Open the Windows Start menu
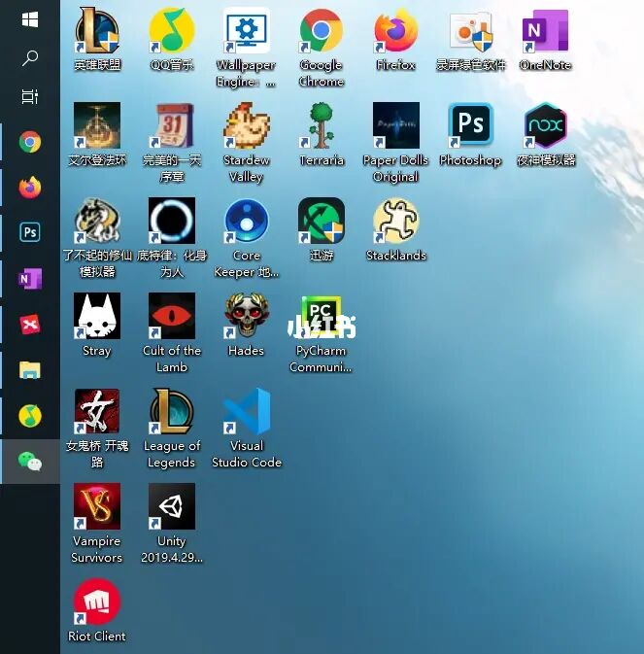The image size is (644, 654). [30, 19]
